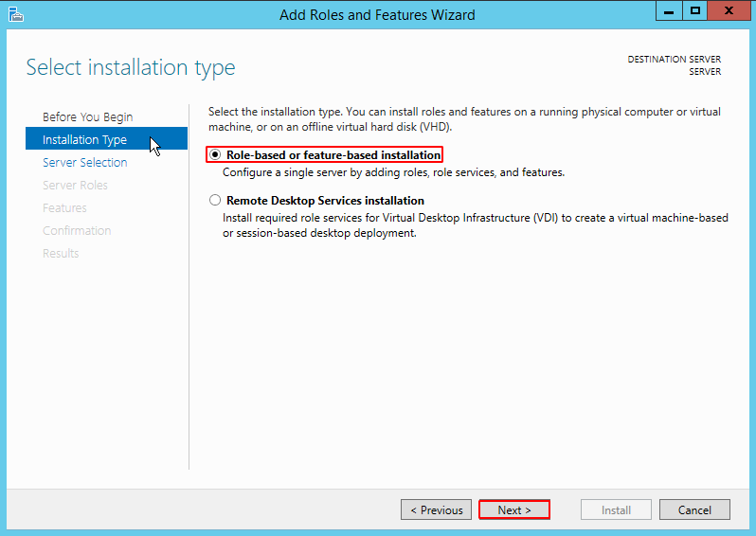Cancel the wizard

(x=694, y=509)
